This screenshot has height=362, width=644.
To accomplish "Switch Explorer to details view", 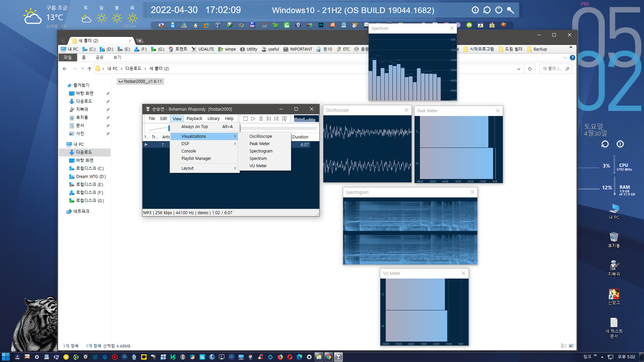I will (x=564, y=346).
